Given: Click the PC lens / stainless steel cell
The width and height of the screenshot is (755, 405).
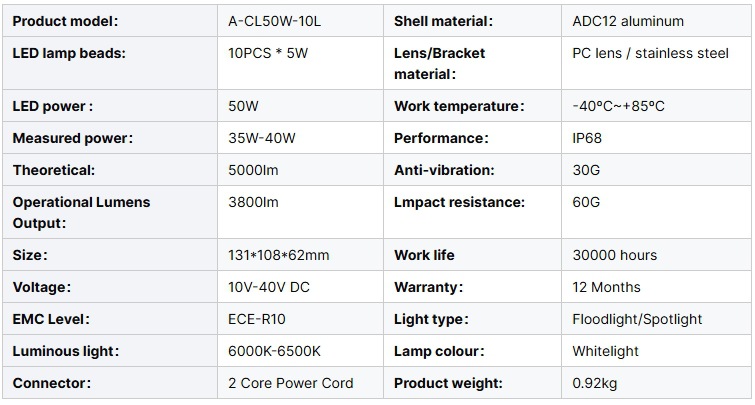Looking at the screenshot, I should pos(650,53).
